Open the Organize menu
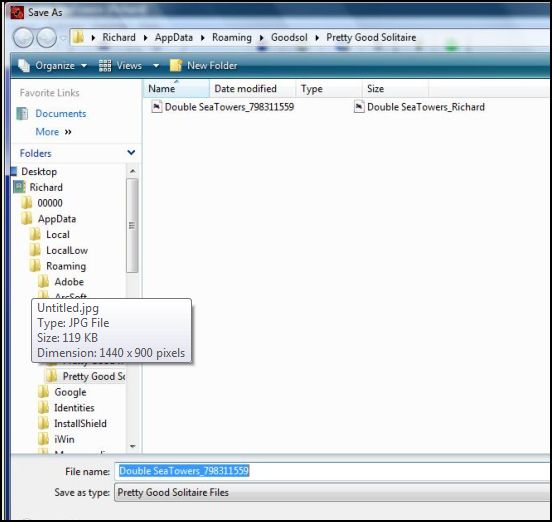Viewport: 552px width, 522px height. 52,65
